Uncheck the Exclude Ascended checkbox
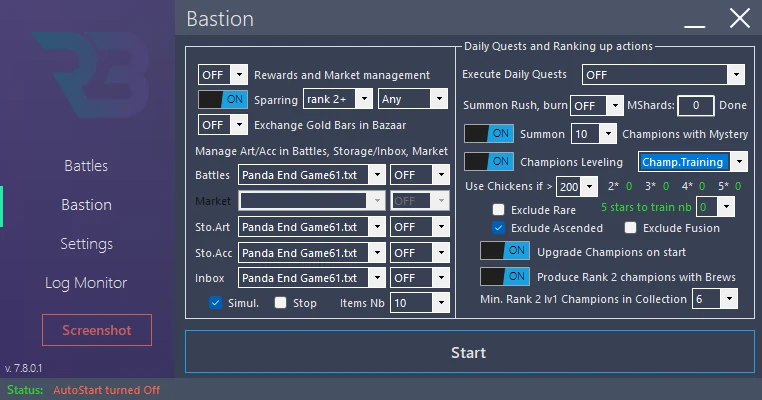 [498, 228]
